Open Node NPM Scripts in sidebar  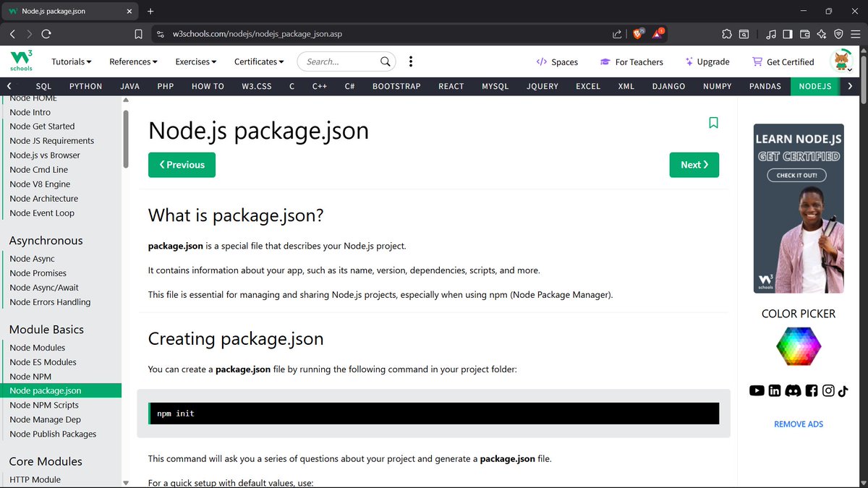tap(44, 405)
